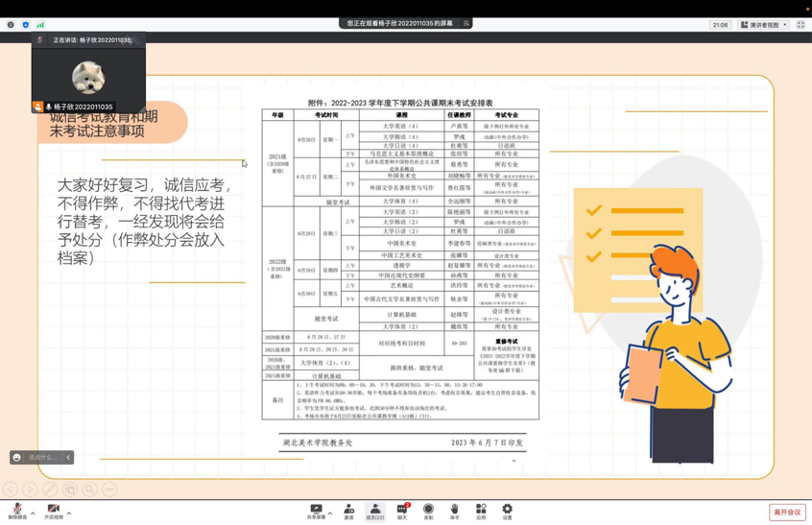Expand share screen options arrow
The height and width of the screenshot is (525, 812).
(x=330, y=513)
